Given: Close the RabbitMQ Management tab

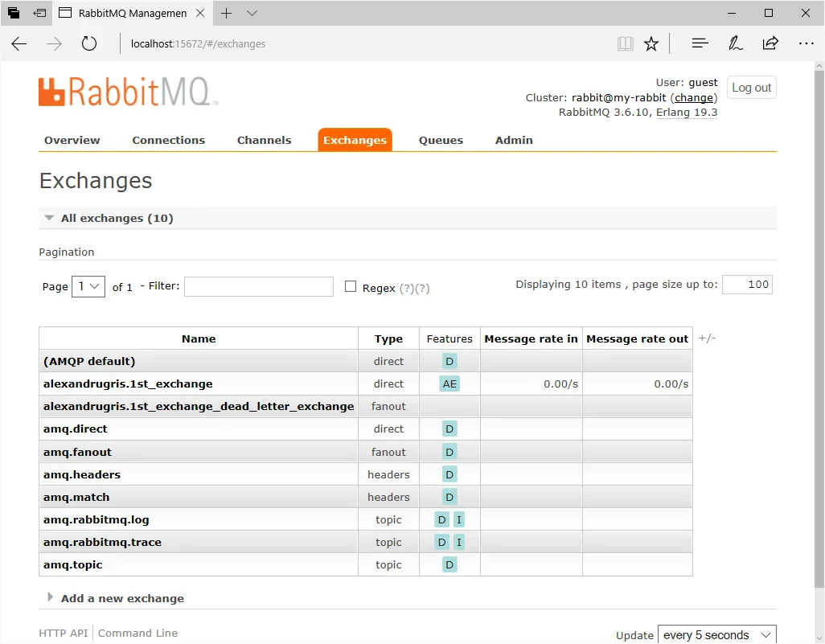Looking at the screenshot, I should [x=200, y=13].
